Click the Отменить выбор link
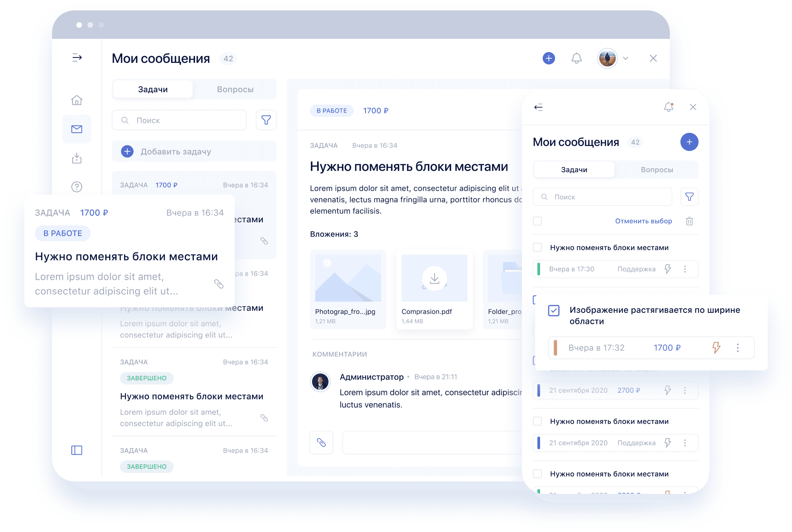 click(643, 221)
